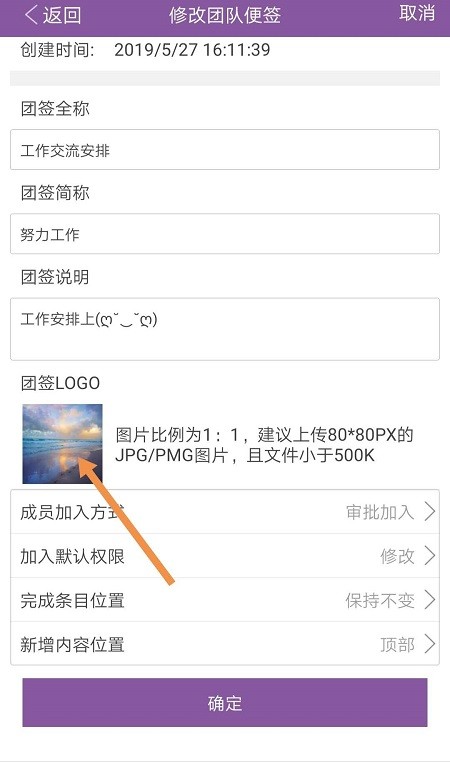Select the 保持不变 value text

(380, 600)
